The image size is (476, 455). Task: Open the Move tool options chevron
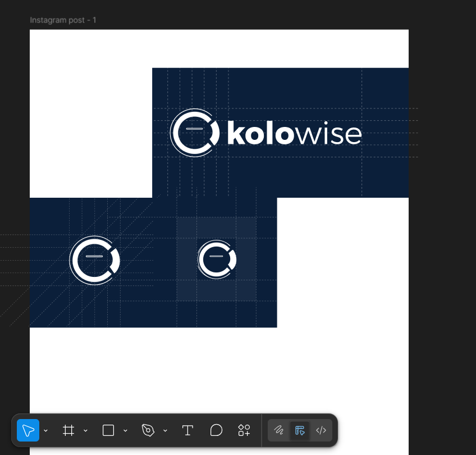[x=46, y=430]
